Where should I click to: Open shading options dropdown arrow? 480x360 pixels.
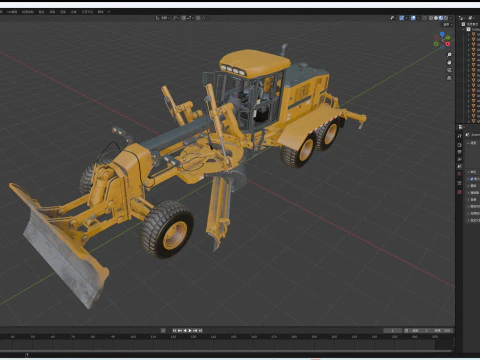(x=451, y=18)
